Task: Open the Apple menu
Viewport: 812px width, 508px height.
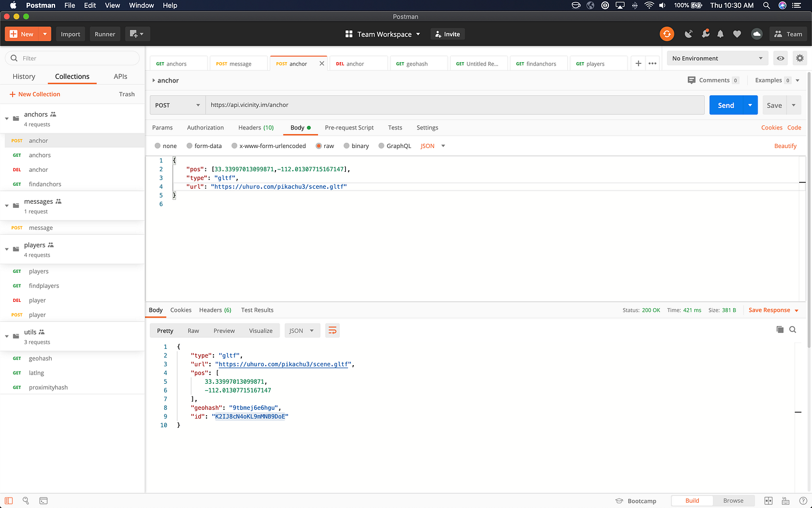Action: (x=13, y=5)
